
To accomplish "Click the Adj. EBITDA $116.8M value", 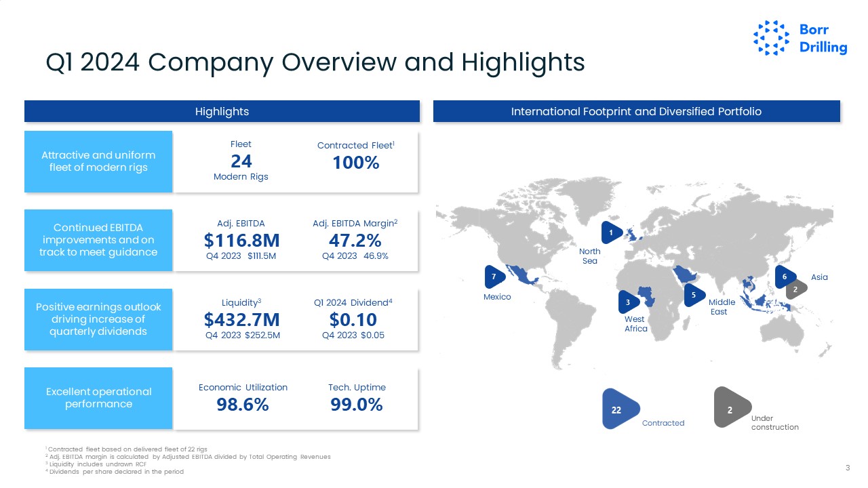I will 241,241.
